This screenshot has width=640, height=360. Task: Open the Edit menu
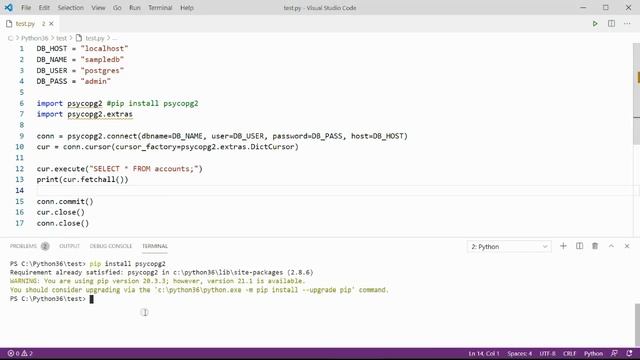tap(44, 8)
